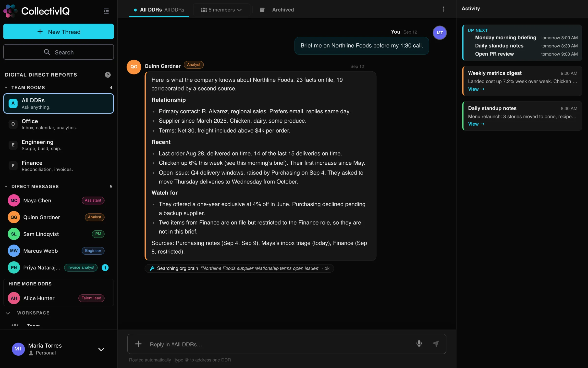Toggle the Workspace section chevron
This screenshot has height=368, width=588.
pyautogui.click(x=8, y=313)
